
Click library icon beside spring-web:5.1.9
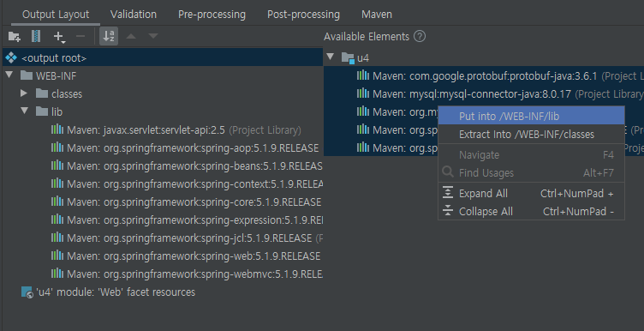point(57,256)
